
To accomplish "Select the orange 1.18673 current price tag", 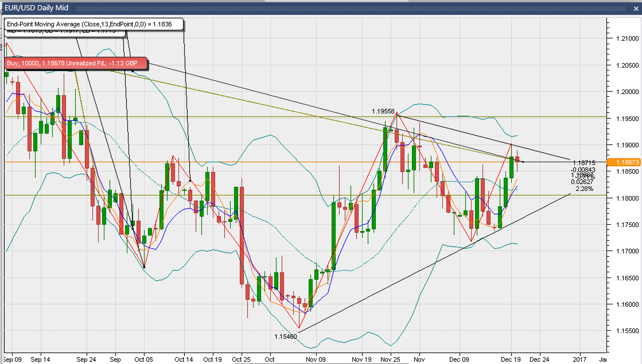I will (x=624, y=162).
